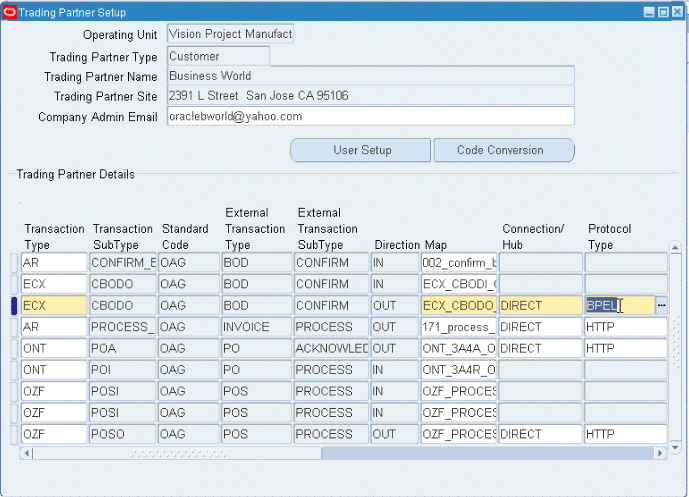Click the OZF transaction type in the POSO row
Screen dimensions: 689x497
pos(54,434)
